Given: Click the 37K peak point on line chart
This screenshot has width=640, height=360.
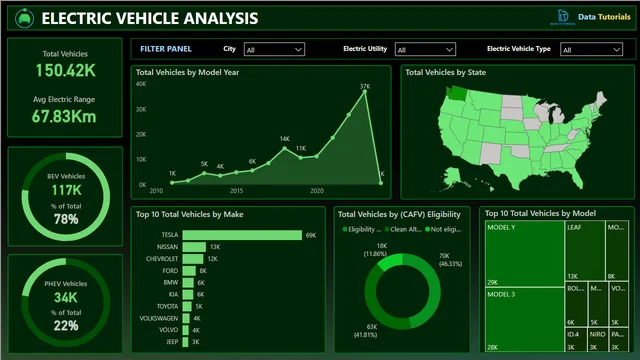Looking at the screenshot, I should [365, 92].
